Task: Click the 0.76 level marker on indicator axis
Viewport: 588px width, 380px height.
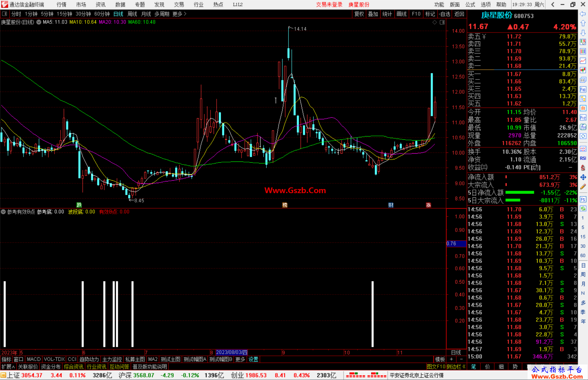Action: point(456,244)
